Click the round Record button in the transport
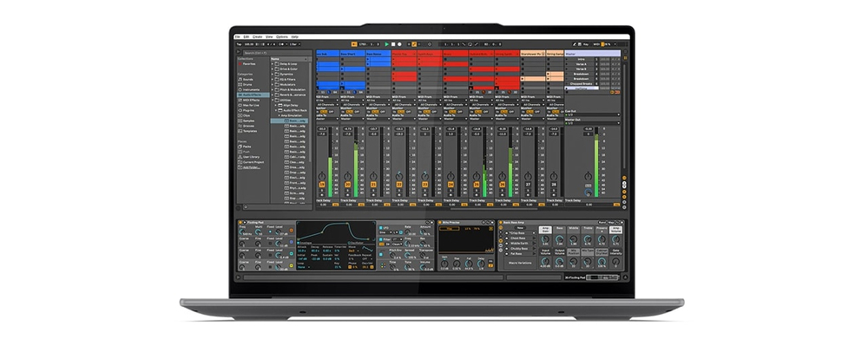This screenshot has height=339, width=868. [x=399, y=43]
